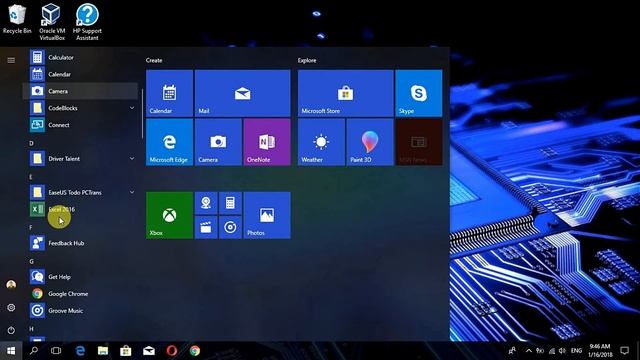The image size is (640, 360).
Task: Expand the Start menu hamburger button
Action: (11, 60)
